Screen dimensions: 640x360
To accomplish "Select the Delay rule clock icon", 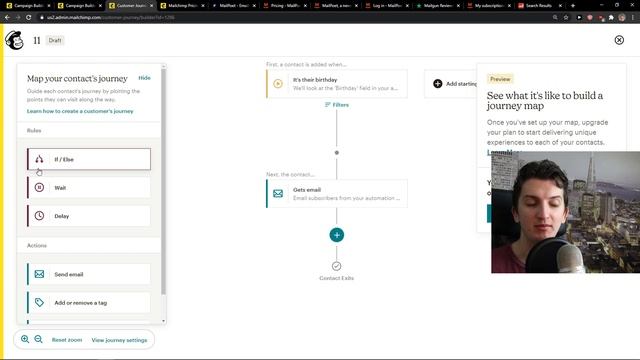I will click(39, 216).
